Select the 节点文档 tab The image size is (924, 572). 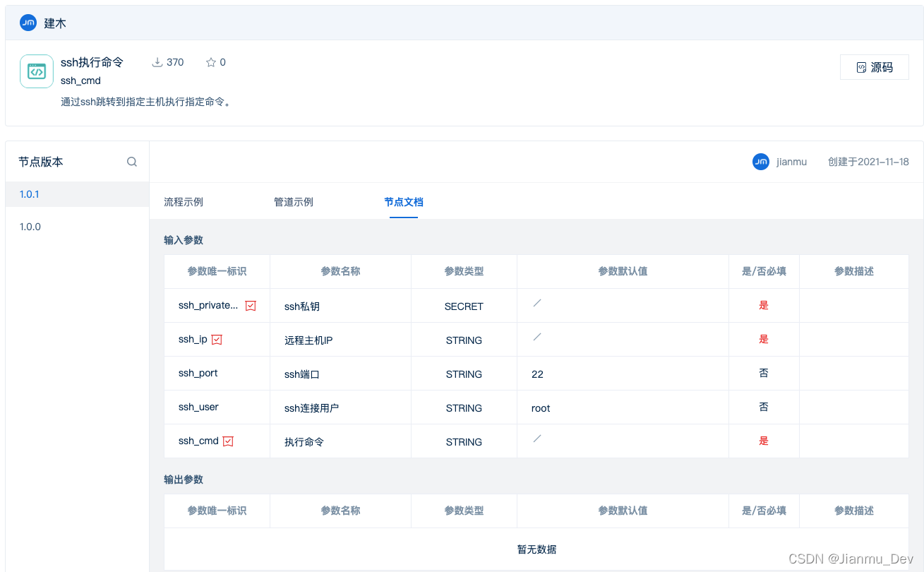point(403,201)
